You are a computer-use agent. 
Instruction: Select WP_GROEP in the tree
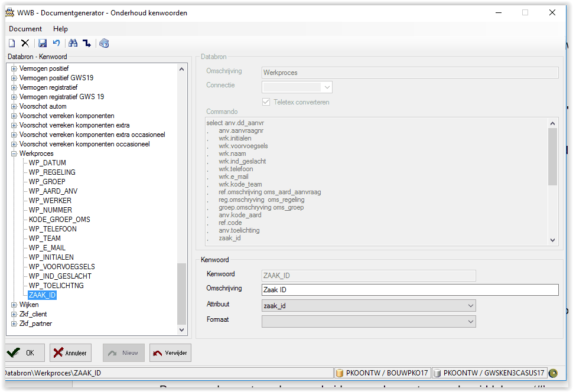point(47,182)
